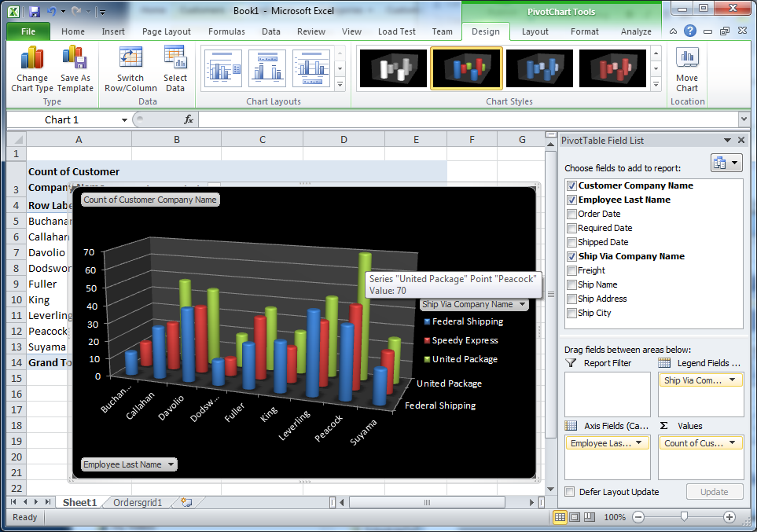Image resolution: width=757 pixels, height=532 pixels.
Task: Click the Change Chart Type icon
Action: [32, 58]
